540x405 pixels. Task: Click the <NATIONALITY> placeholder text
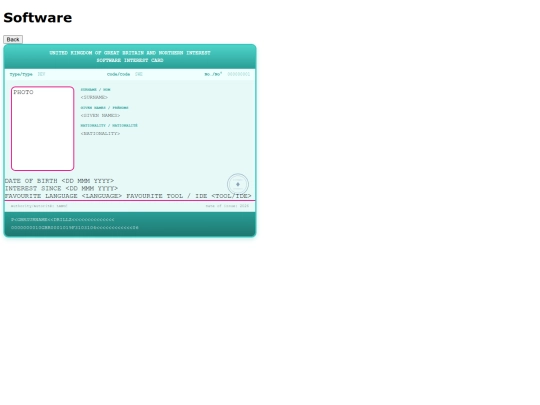[100, 133]
